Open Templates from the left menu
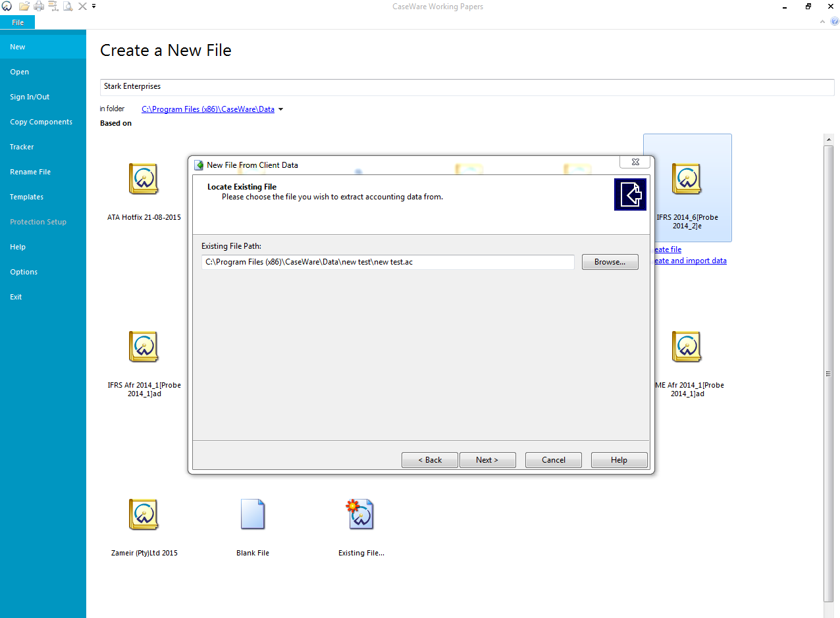Image resolution: width=840 pixels, height=618 pixels. pyautogui.click(x=43, y=197)
